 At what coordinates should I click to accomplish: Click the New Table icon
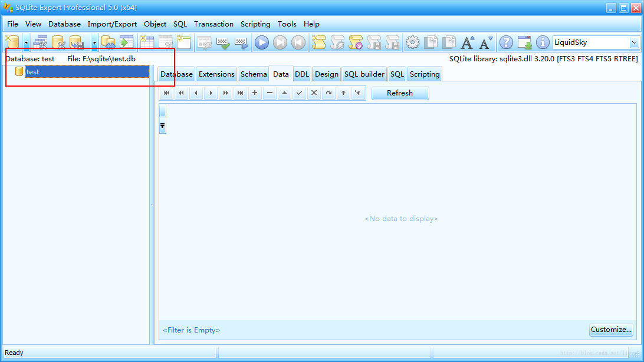pos(147,42)
